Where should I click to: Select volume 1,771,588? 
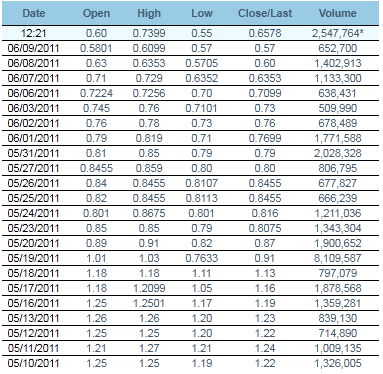(x=338, y=138)
